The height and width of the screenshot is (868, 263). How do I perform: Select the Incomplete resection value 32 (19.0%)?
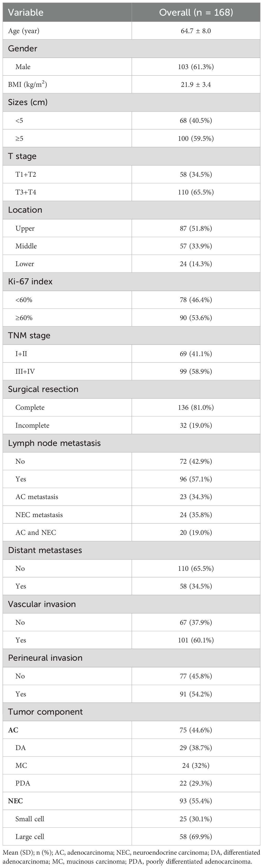click(196, 425)
